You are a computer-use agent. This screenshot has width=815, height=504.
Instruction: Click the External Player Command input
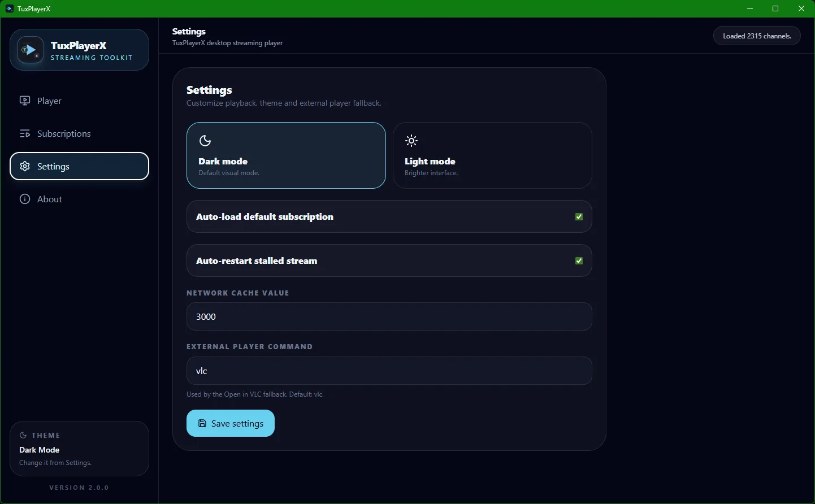click(389, 371)
